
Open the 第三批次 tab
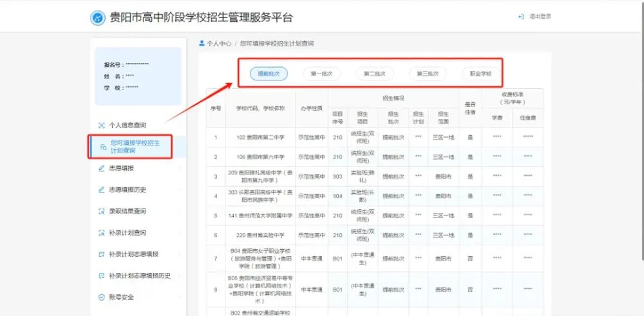tap(428, 74)
